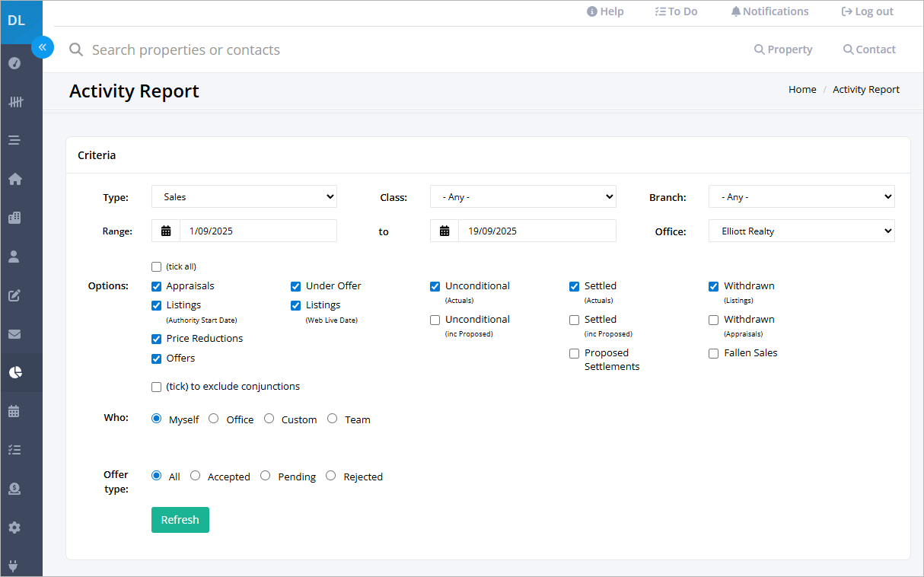Open the dollar money icon in sidebar

point(14,489)
